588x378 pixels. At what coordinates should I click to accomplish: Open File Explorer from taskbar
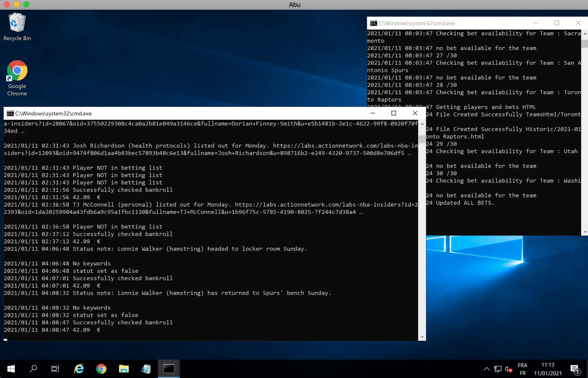tap(124, 369)
